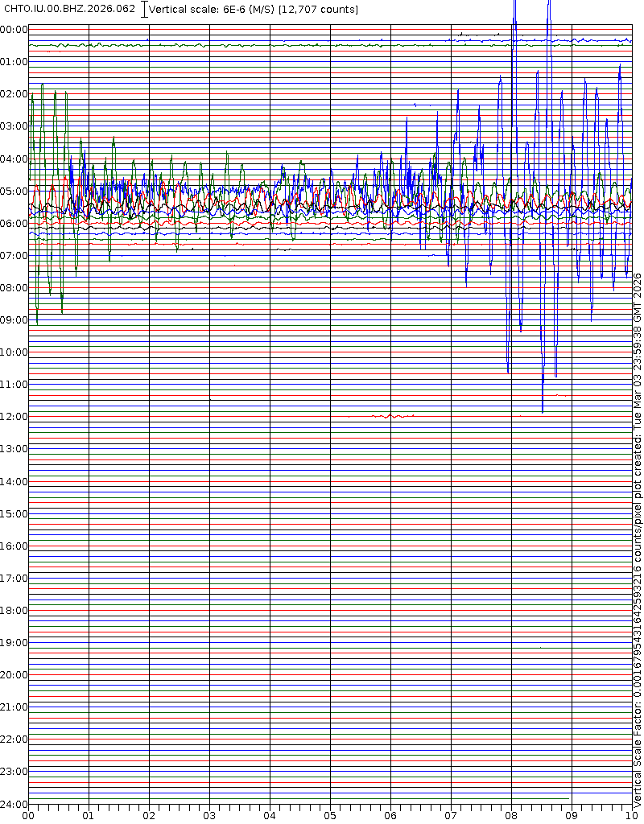Click the 16:00 hour label on left axis
644x824 pixels.
pyautogui.click(x=14, y=546)
